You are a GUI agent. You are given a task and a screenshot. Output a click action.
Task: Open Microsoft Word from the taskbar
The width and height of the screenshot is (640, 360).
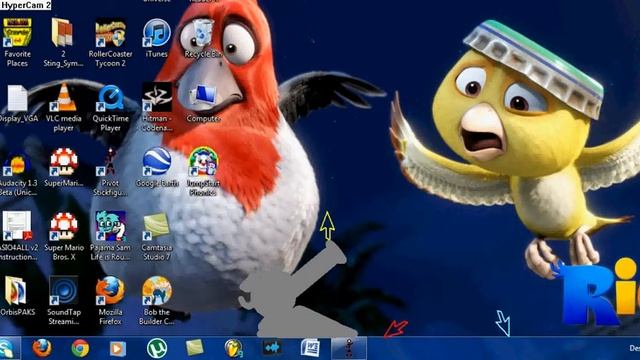point(310,348)
